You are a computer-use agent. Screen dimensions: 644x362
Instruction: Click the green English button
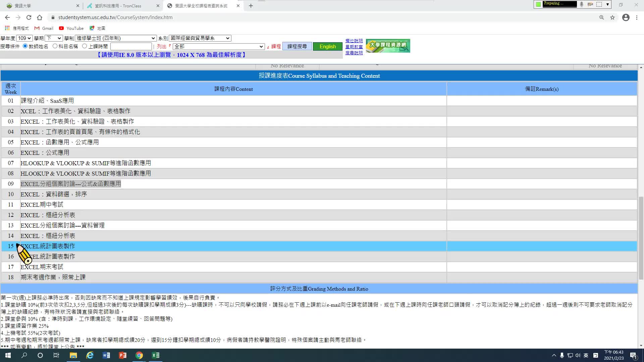click(328, 47)
